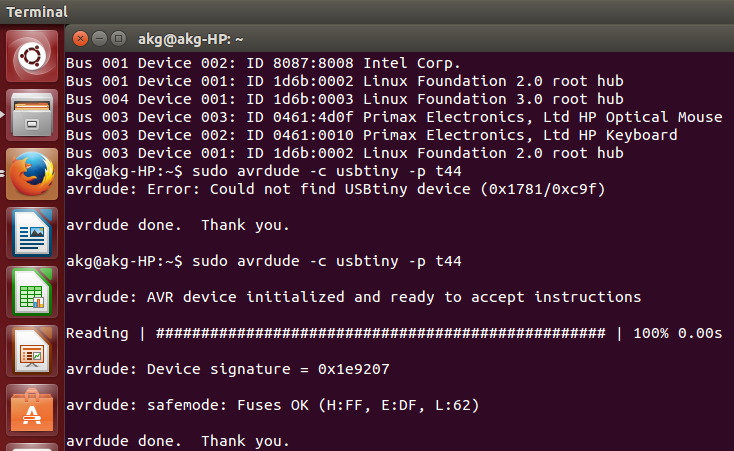Launch LibreOffice Calc spreadsheet
Screen dimensions: 734x451
click(x=32, y=291)
